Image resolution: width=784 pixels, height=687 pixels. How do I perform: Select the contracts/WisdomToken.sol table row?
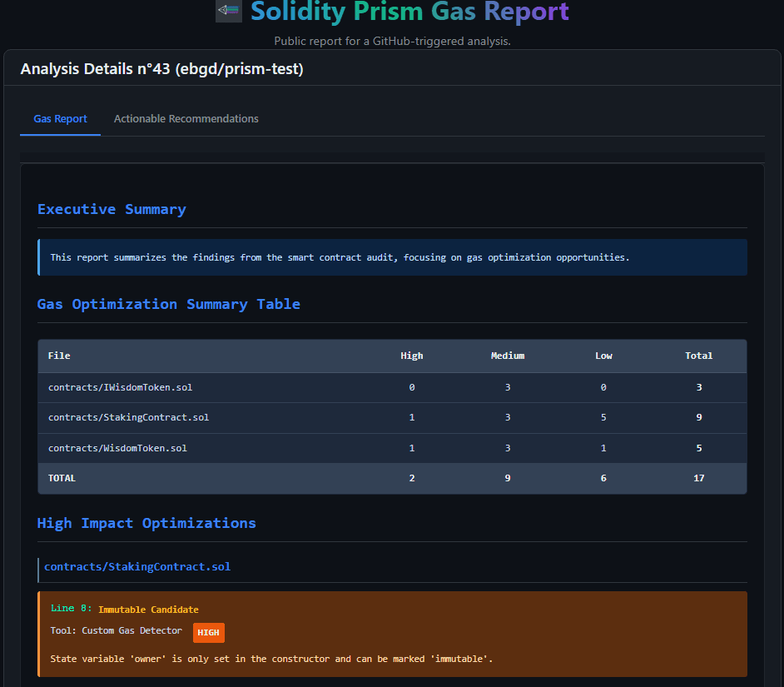(x=391, y=447)
